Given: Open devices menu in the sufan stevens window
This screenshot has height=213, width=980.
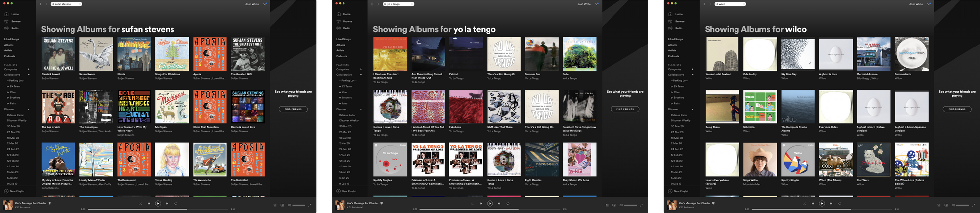Looking at the screenshot, I should coord(282,205).
